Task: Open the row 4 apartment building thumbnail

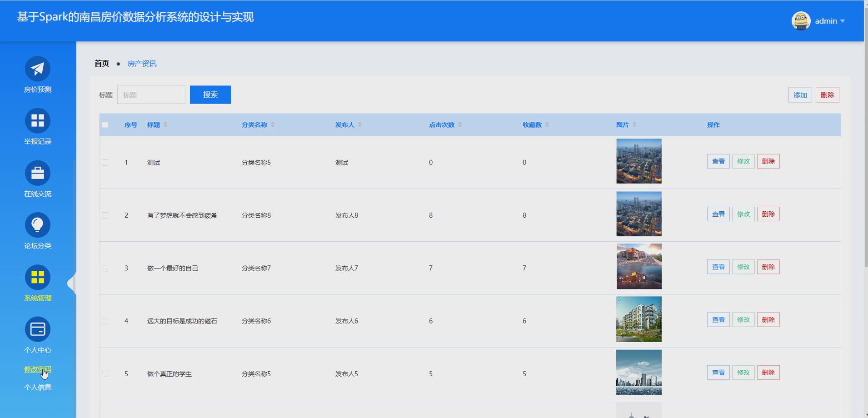Action: [639, 319]
